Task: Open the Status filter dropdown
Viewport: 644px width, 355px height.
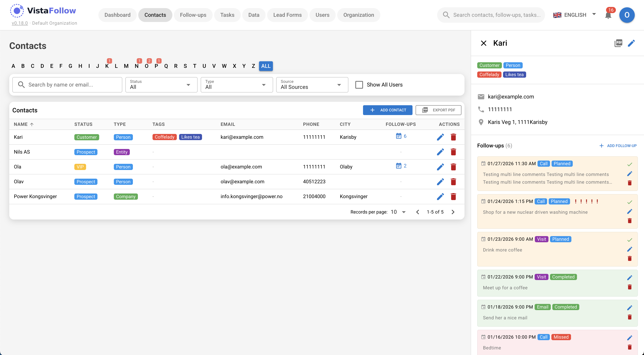Action: click(161, 85)
